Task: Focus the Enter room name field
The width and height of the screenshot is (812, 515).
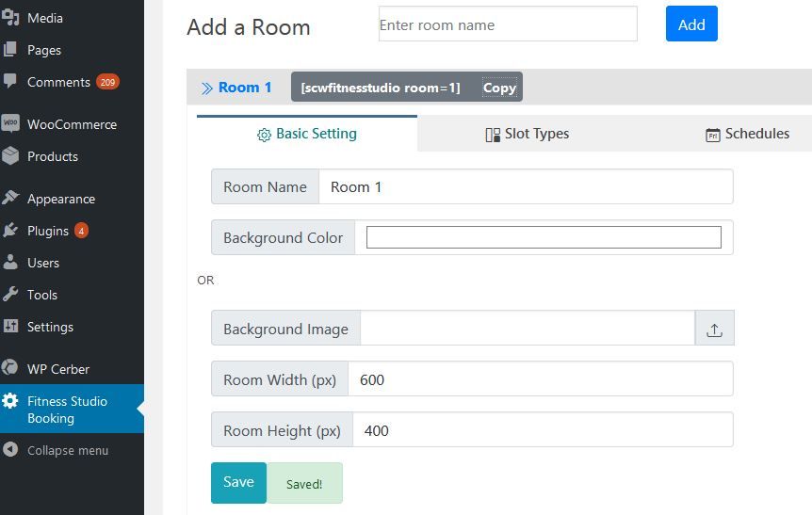Action: point(508,24)
